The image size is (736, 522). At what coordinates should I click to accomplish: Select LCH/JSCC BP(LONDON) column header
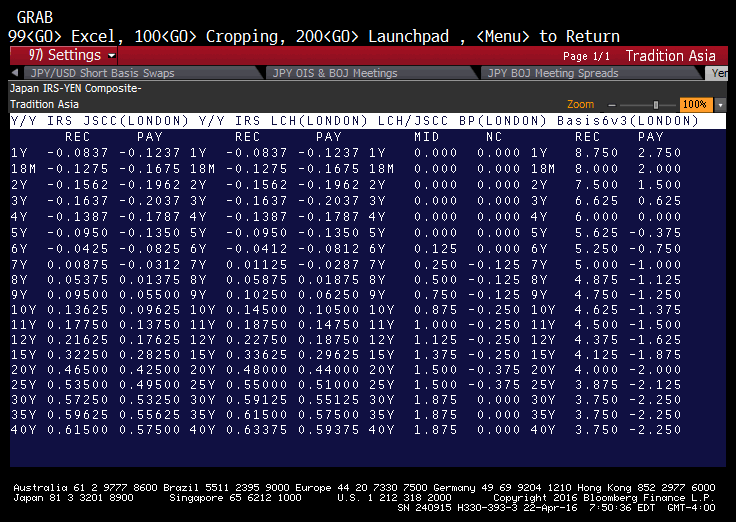coord(462,121)
